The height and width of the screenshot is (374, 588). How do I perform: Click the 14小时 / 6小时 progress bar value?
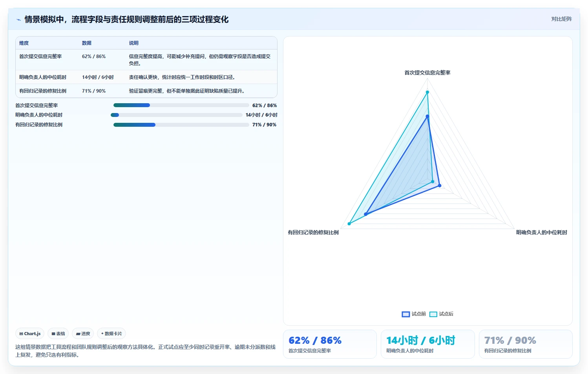pos(261,115)
